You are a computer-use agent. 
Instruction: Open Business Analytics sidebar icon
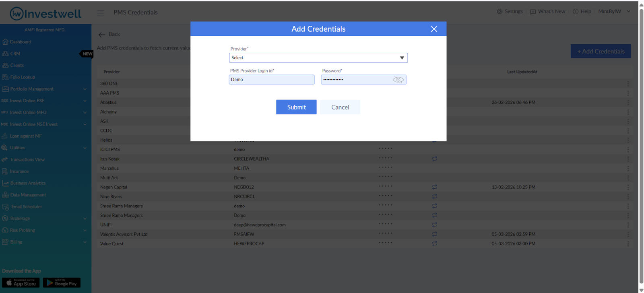(5, 183)
